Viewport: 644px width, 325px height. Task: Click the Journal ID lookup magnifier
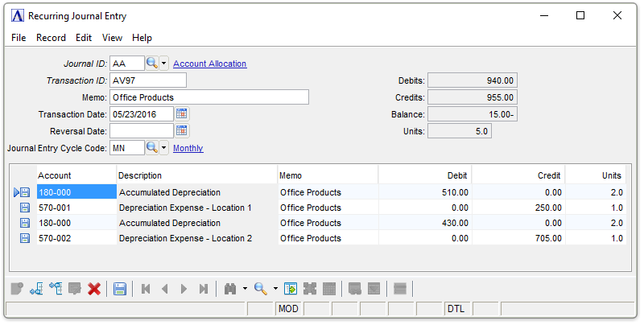[x=152, y=63]
